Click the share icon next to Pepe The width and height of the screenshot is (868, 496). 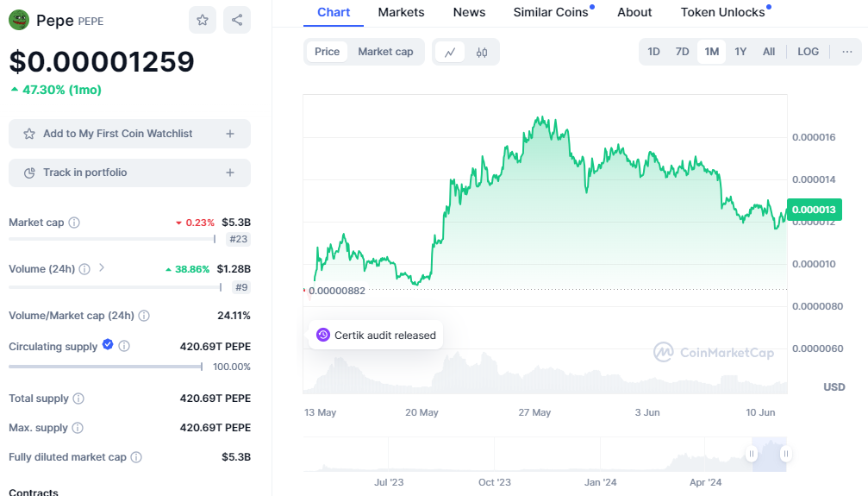tap(237, 20)
